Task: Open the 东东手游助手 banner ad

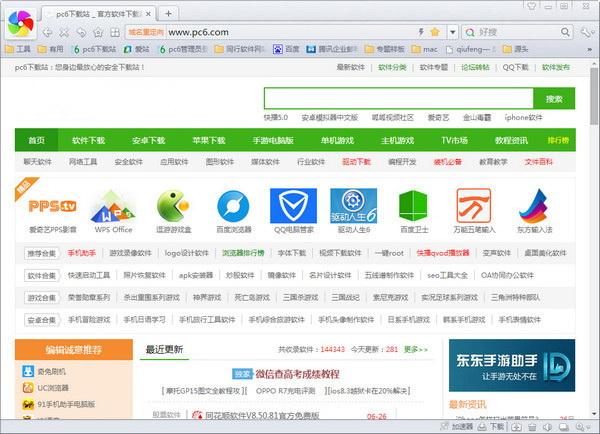Action: coord(512,365)
